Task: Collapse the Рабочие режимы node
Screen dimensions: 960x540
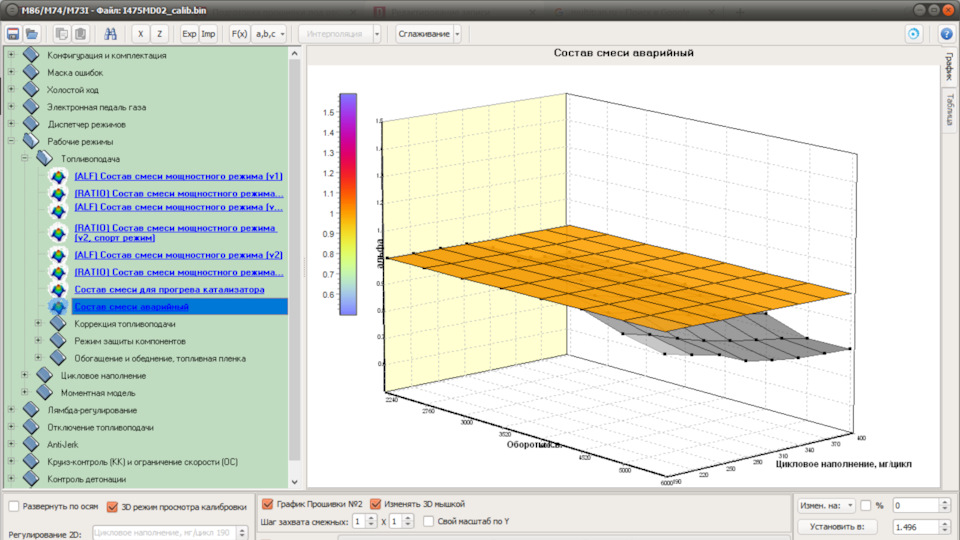Action: (x=11, y=141)
